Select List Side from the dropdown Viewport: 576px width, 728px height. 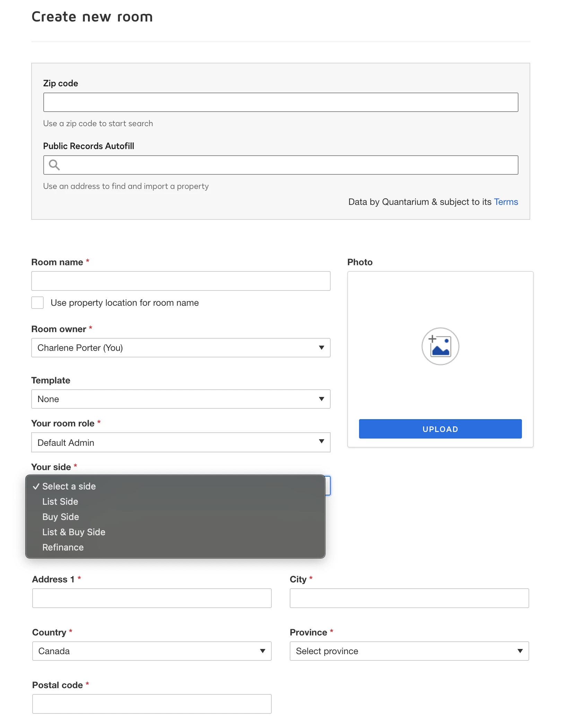click(x=175, y=502)
